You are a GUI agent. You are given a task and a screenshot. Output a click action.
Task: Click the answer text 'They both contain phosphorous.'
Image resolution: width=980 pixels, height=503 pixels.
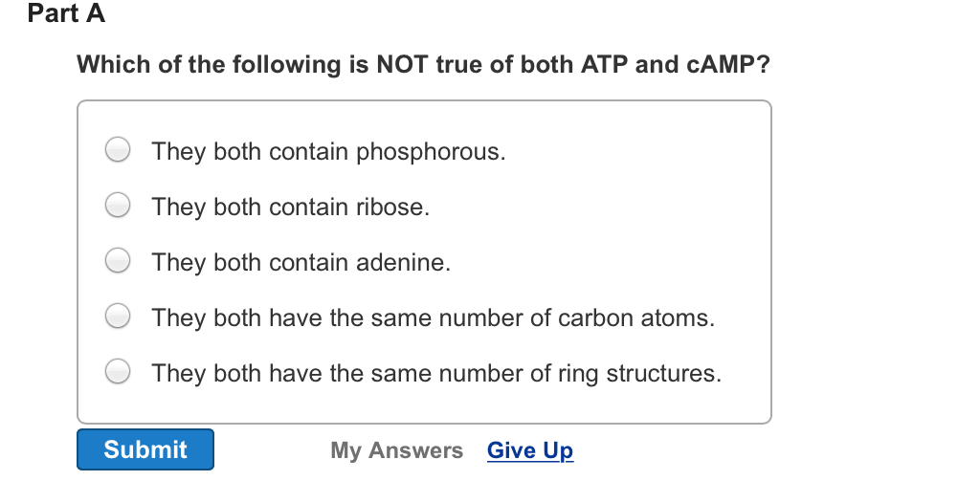(328, 152)
